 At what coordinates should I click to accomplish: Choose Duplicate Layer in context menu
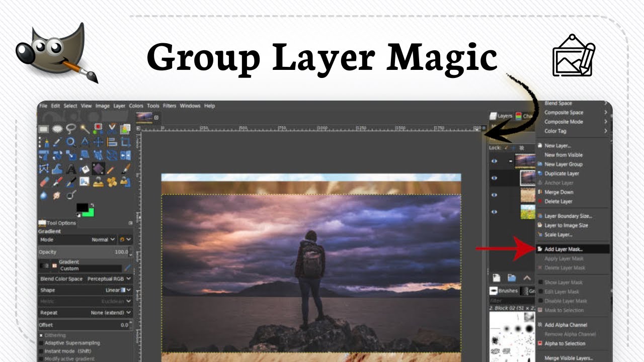coord(573,173)
